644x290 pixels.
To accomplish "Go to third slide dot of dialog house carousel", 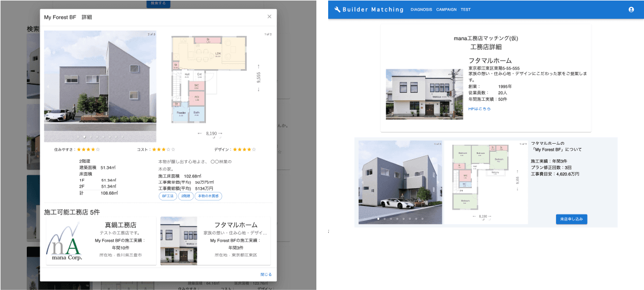I will pyautogui.click(x=91, y=137).
